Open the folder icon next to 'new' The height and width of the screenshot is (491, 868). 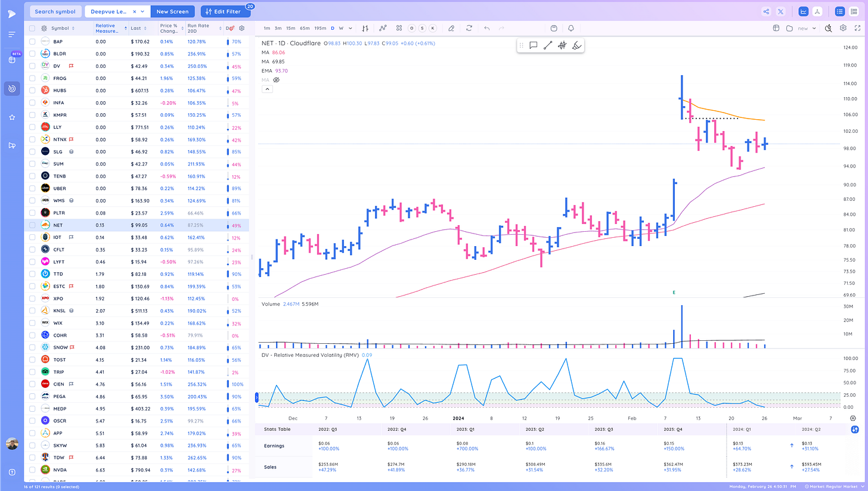pos(789,28)
